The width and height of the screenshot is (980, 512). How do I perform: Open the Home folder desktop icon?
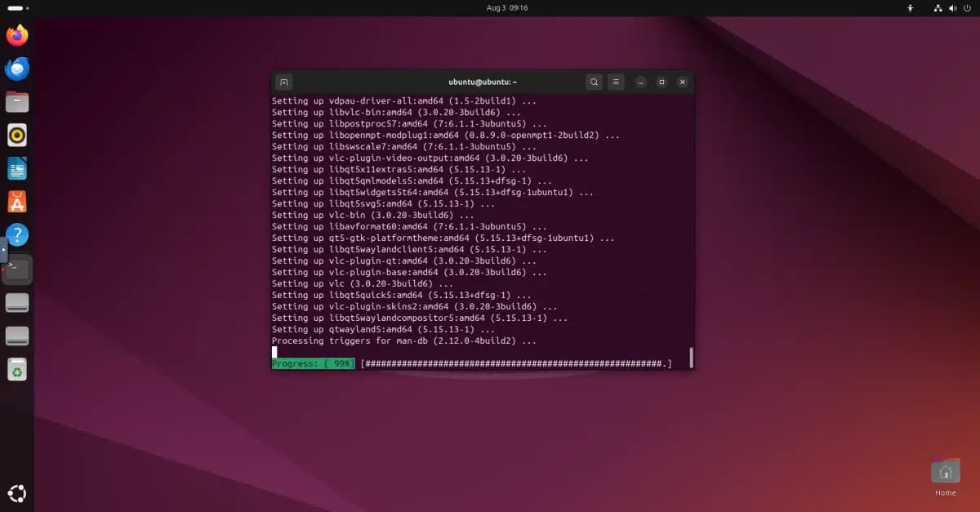click(x=945, y=477)
